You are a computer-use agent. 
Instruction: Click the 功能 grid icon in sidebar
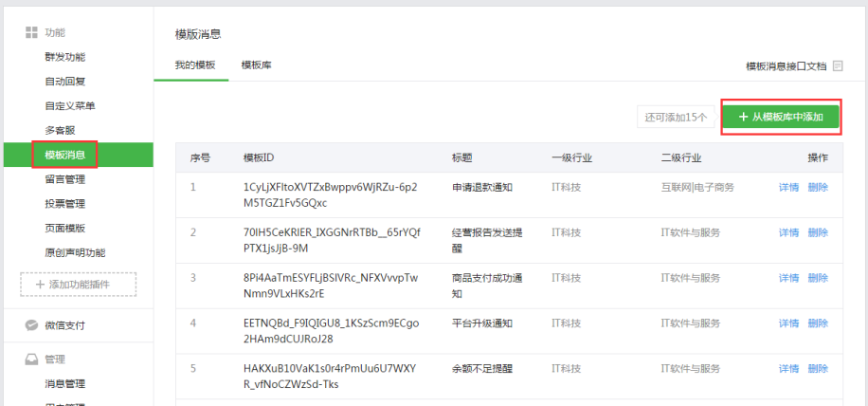click(x=31, y=32)
